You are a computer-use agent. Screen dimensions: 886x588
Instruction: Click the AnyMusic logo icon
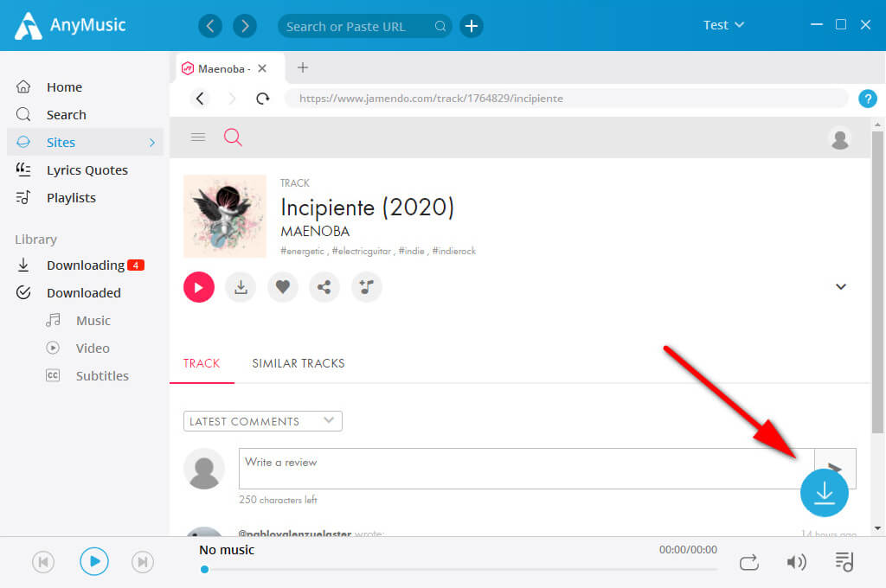pyautogui.click(x=28, y=26)
